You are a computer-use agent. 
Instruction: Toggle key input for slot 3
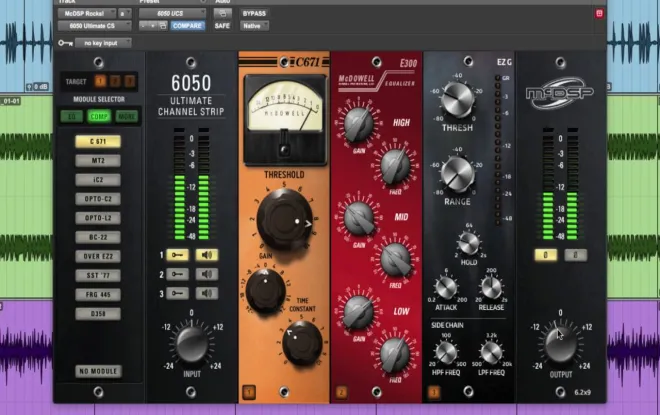(178, 293)
